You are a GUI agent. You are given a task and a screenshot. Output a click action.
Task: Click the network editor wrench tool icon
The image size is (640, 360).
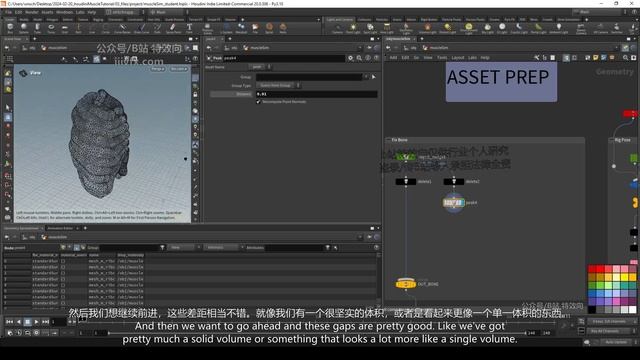536,58
